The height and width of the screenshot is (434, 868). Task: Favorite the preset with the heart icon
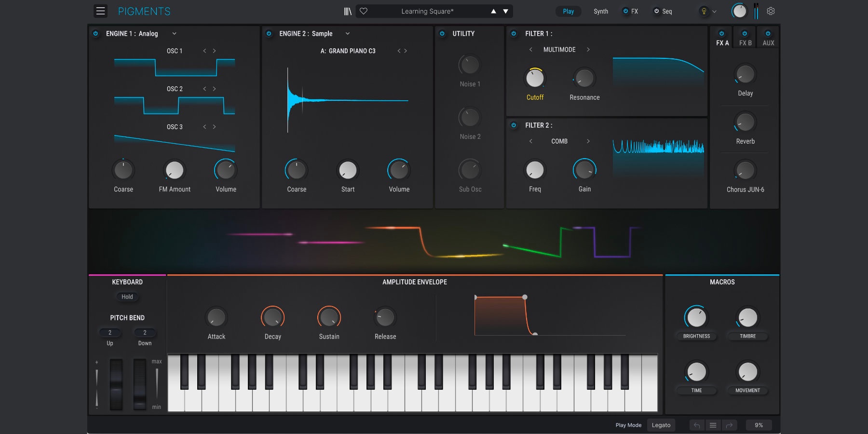[x=364, y=11]
